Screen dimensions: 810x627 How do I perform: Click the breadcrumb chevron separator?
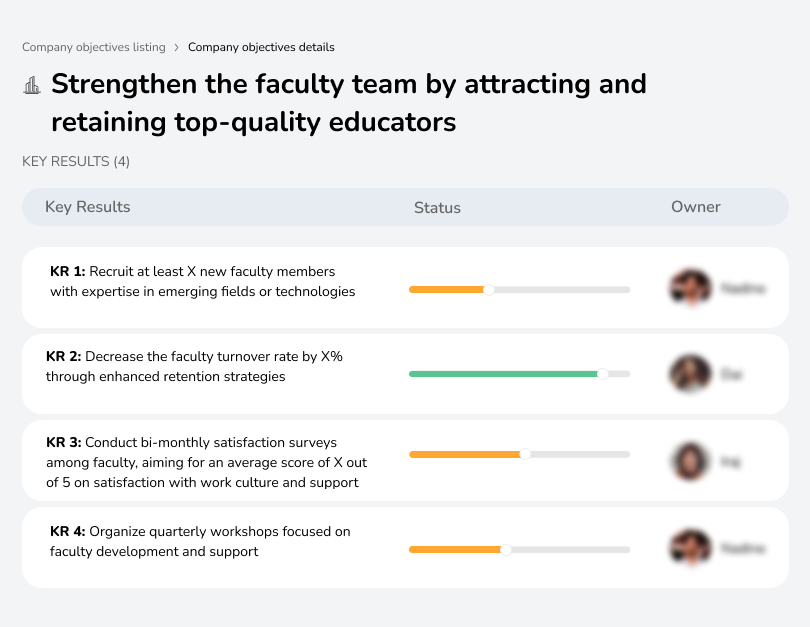point(176,47)
